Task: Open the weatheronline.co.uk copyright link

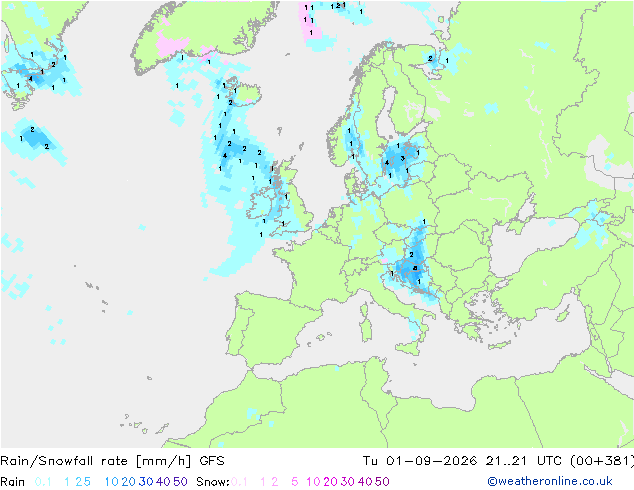Action: pyautogui.click(x=550, y=482)
